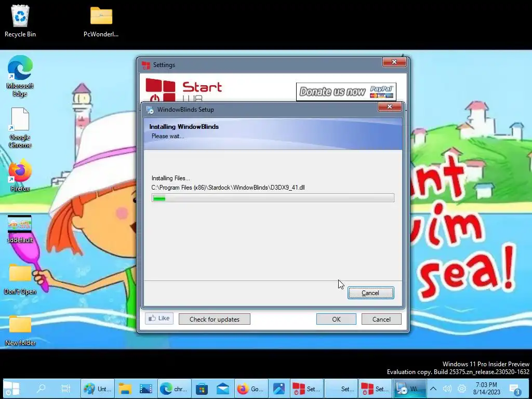
Task: Close the WindowBlinds Setup dialog
Action: (390, 107)
